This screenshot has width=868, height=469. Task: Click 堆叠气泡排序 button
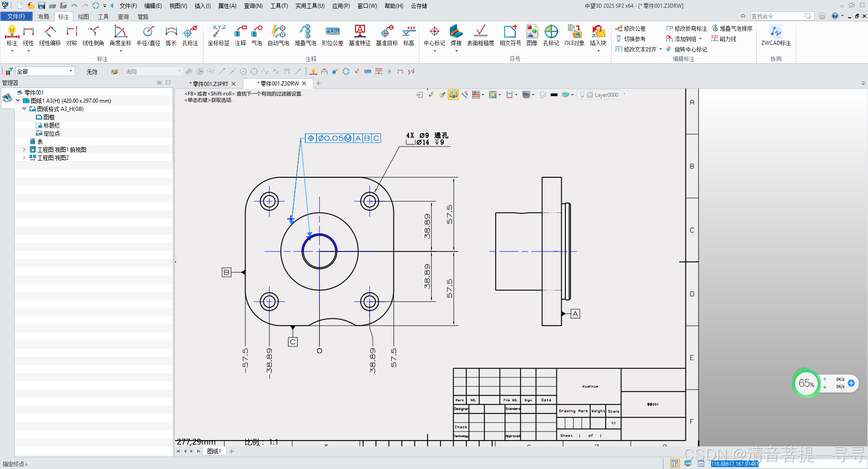coord(732,28)
